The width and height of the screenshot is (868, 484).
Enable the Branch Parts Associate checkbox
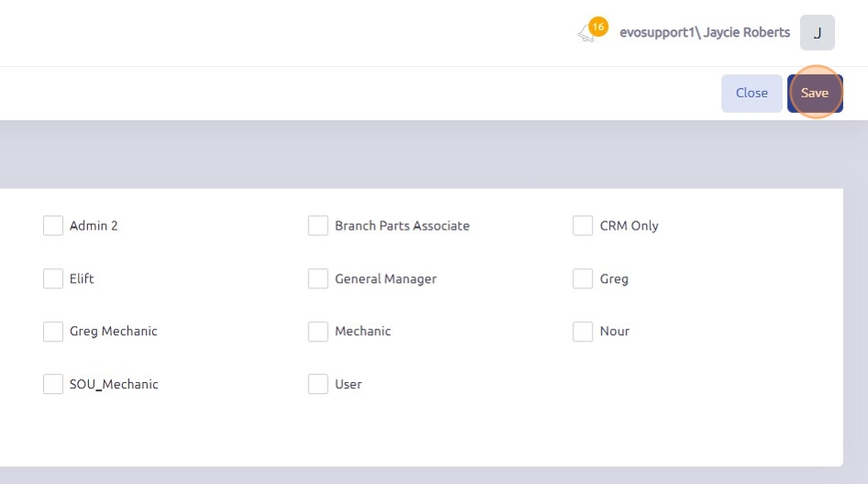318,226
